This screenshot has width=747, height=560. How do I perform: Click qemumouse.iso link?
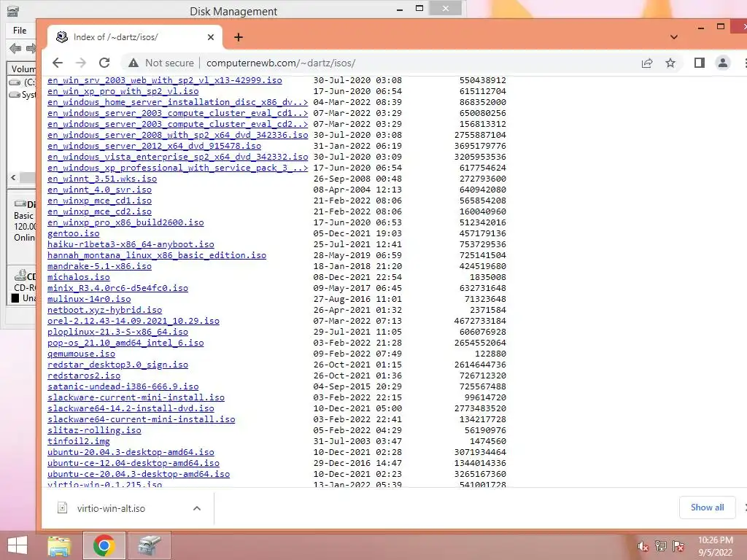pos(81,354)
